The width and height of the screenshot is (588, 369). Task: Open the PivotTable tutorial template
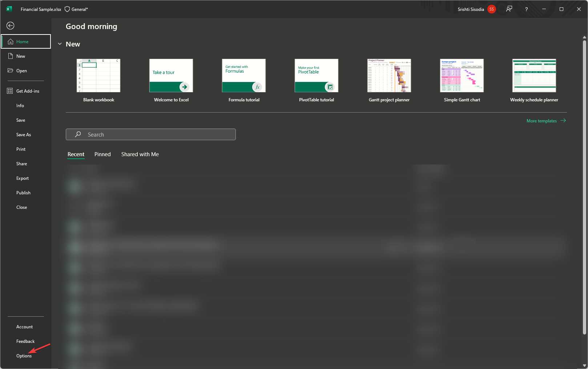coord(317,76)
